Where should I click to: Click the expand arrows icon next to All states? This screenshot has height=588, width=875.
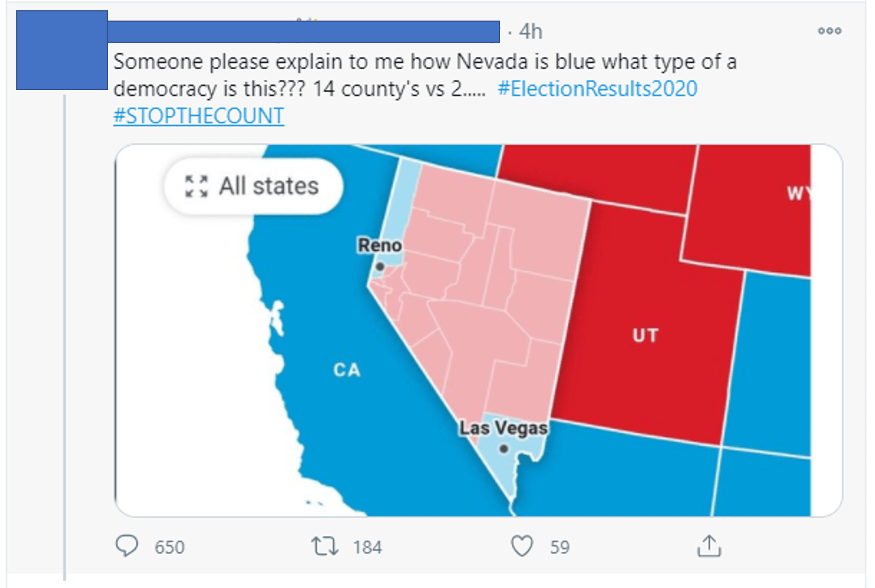(x=198, y=187)
